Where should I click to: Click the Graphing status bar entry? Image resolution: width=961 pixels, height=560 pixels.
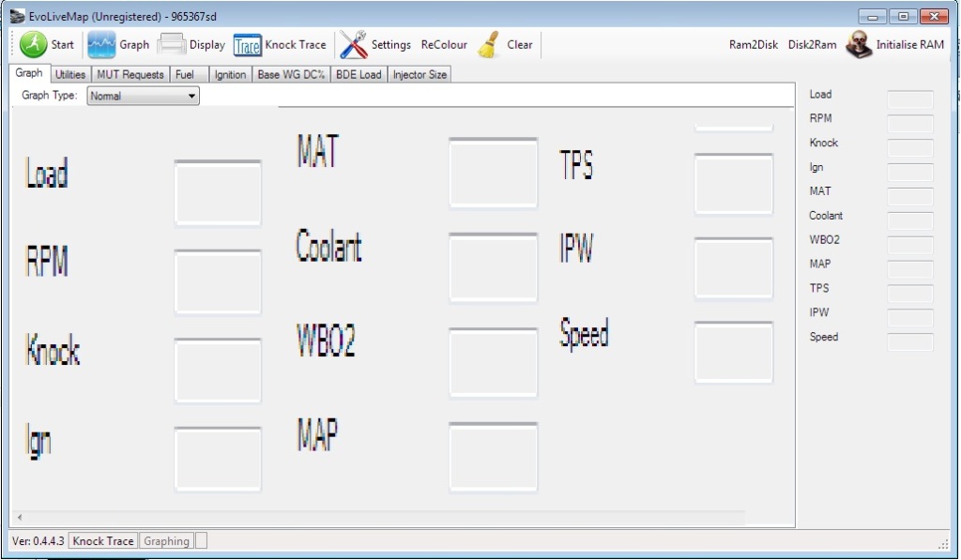166,541
